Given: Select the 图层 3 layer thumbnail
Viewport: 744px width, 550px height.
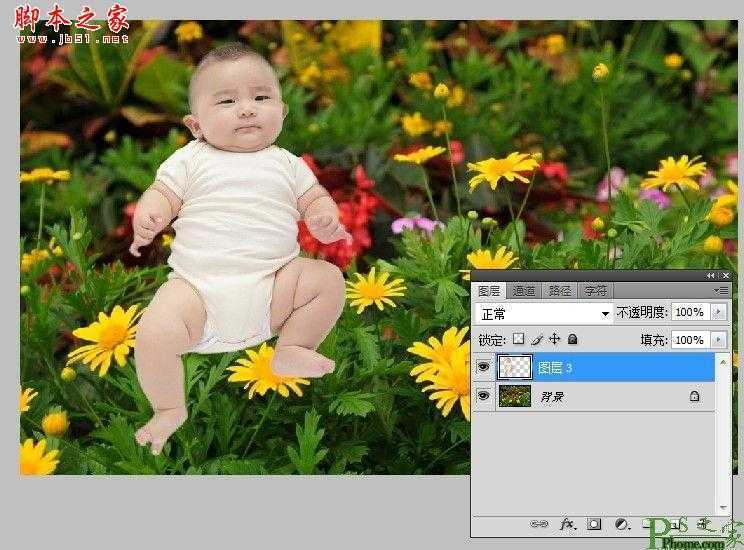Looking at the screenshot, I should tap(515, 366).
